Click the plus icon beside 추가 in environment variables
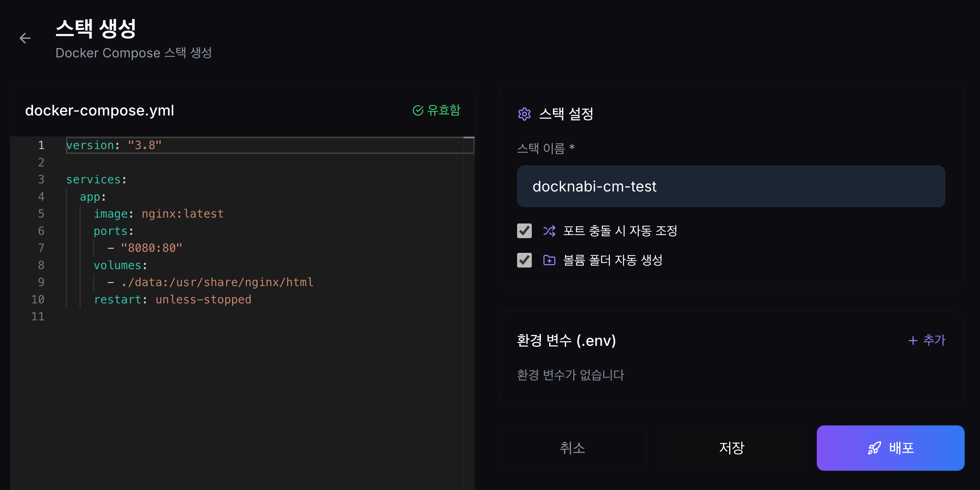 tap(913, 341)
